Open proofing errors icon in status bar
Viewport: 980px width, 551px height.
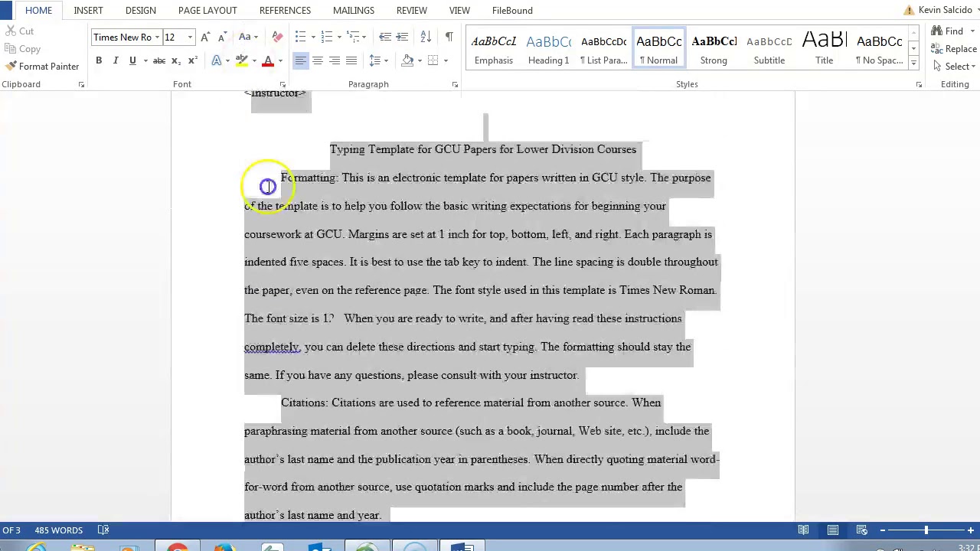click(103, 530)
